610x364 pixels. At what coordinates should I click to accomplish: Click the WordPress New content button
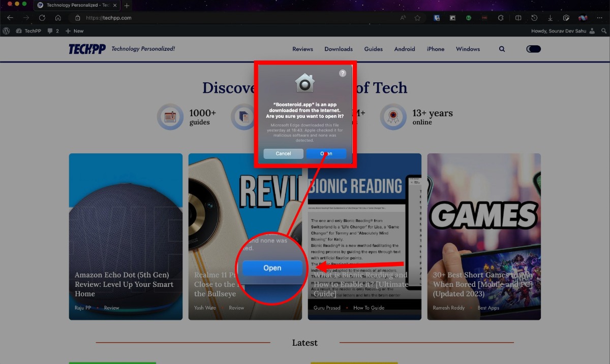75,31
